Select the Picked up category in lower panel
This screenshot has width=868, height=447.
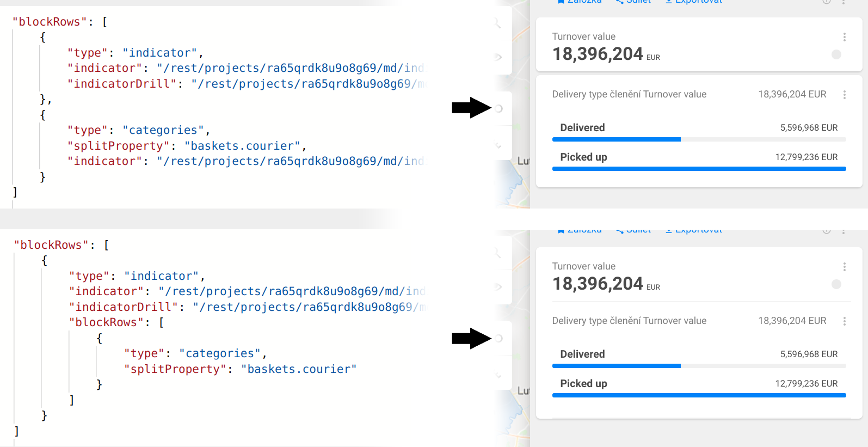(x=583, y=383)
